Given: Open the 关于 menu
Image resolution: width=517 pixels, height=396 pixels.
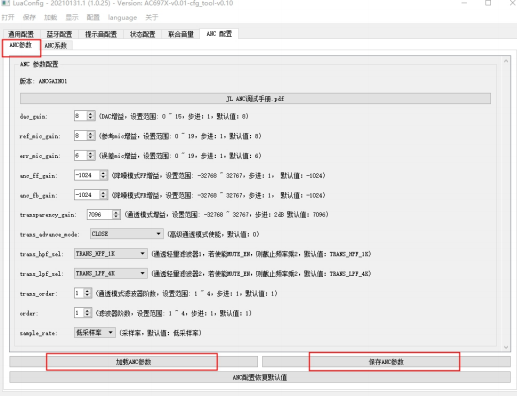Looking at the screenshot, I should coord(151,17).
